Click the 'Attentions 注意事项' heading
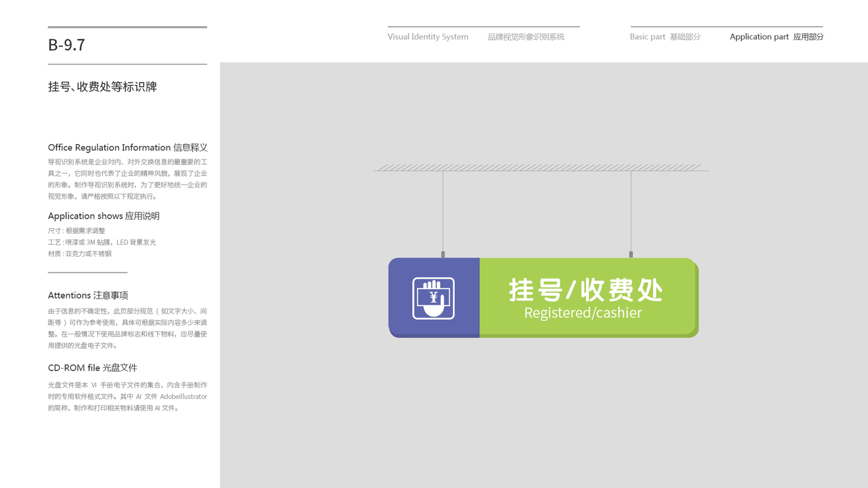The height and width of the screenshot is (488, 868). [x=88, y=295]
